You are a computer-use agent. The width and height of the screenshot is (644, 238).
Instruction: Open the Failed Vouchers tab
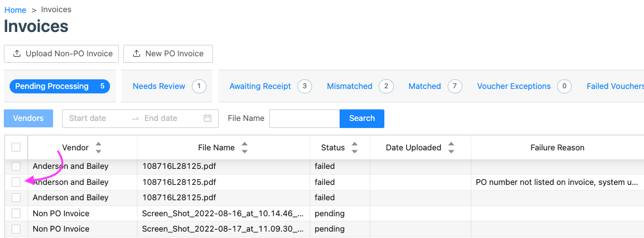[615, 86]
